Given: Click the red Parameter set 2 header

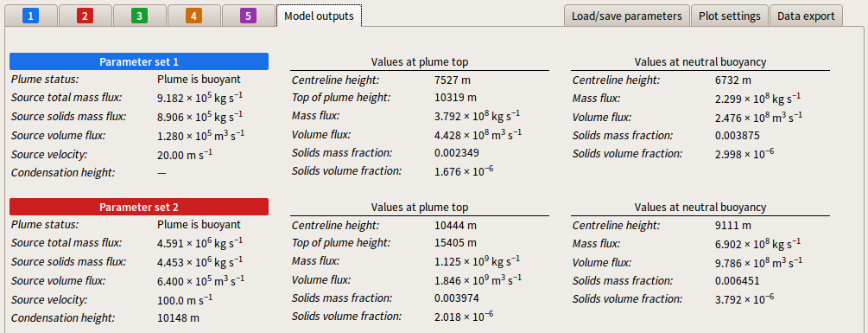Looking at the screenshot, I should [139, 207].
